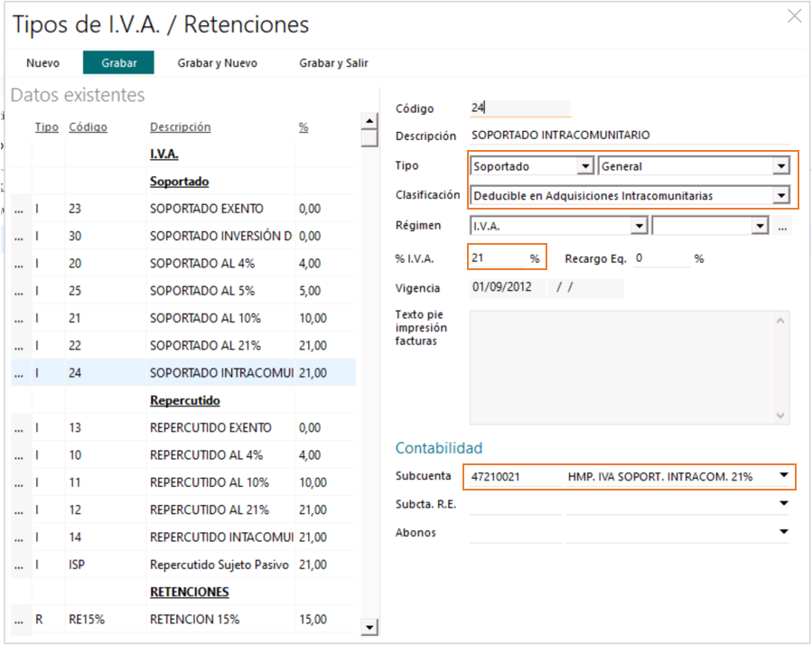This screenshot has height=645, width=812.
Task: Click the ellipsis button beside Régimen
Action: point(782,227)
